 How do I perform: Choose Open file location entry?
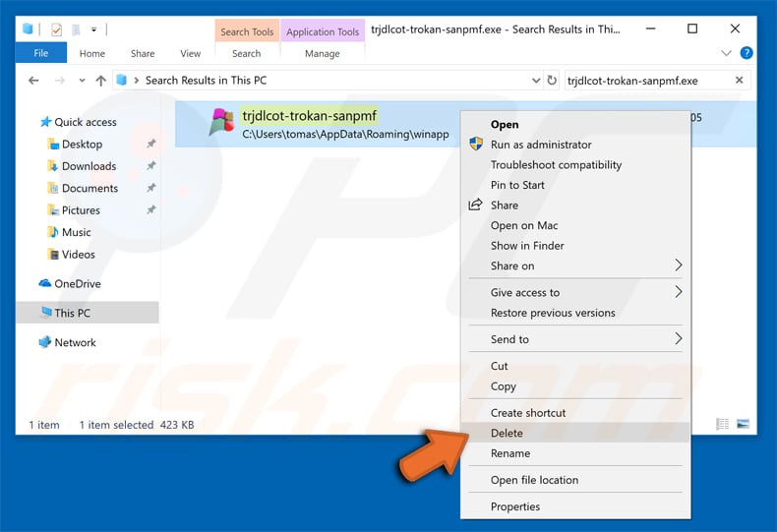pyautogui.click(x=534, y=480)
